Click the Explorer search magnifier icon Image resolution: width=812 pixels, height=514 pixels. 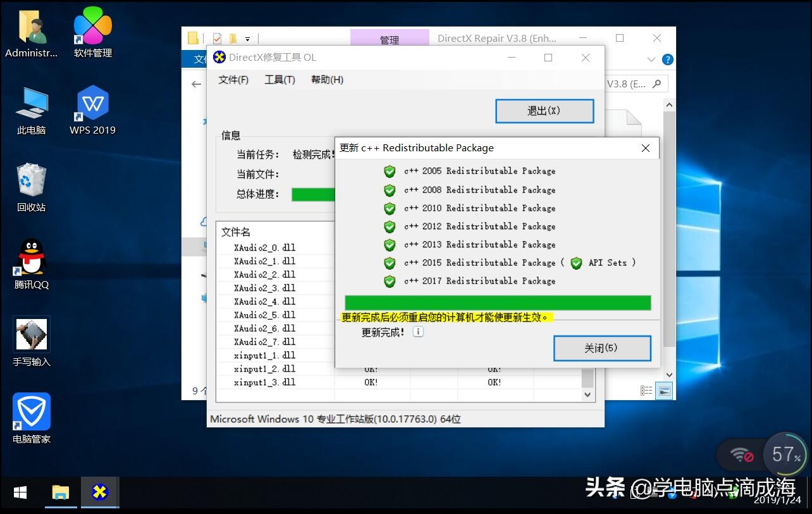(657, 83)
